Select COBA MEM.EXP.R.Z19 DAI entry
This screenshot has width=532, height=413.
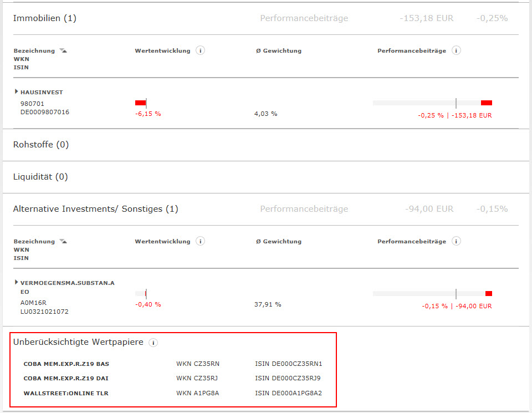[x=65, y=379]
